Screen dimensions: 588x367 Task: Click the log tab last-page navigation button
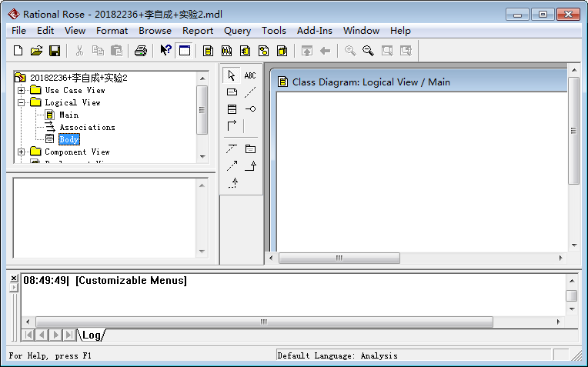tap(69, 335)
